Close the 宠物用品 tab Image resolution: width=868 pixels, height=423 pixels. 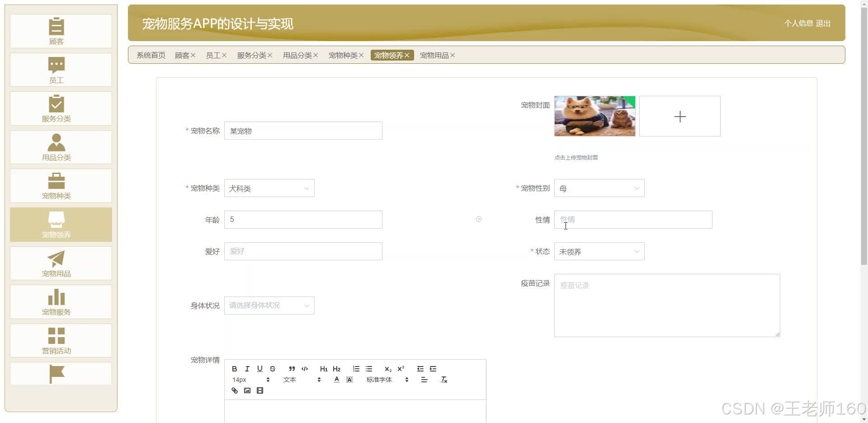[x=453, y=55]
